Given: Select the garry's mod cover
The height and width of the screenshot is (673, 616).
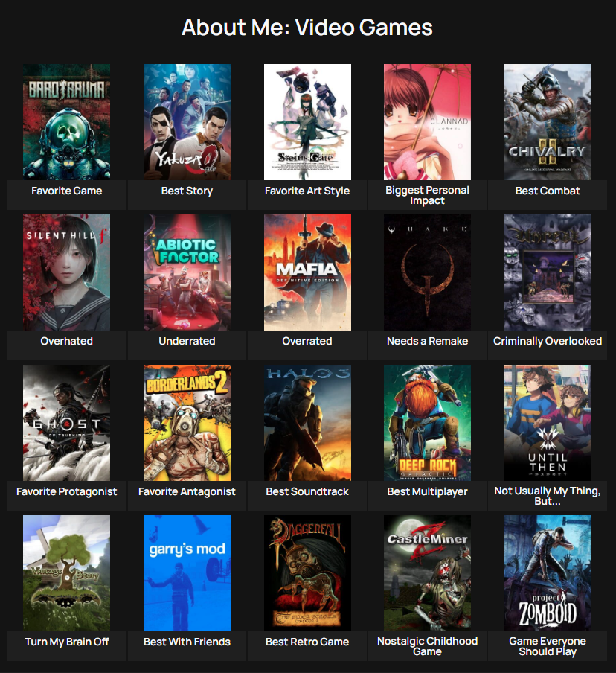Looking at the screenshot, I should point(187,573).
